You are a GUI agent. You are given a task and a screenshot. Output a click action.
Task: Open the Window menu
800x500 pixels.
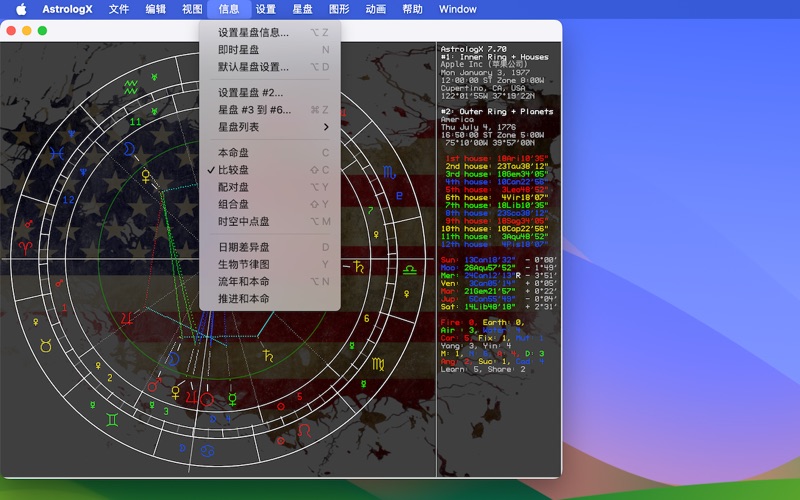[458, 9]
